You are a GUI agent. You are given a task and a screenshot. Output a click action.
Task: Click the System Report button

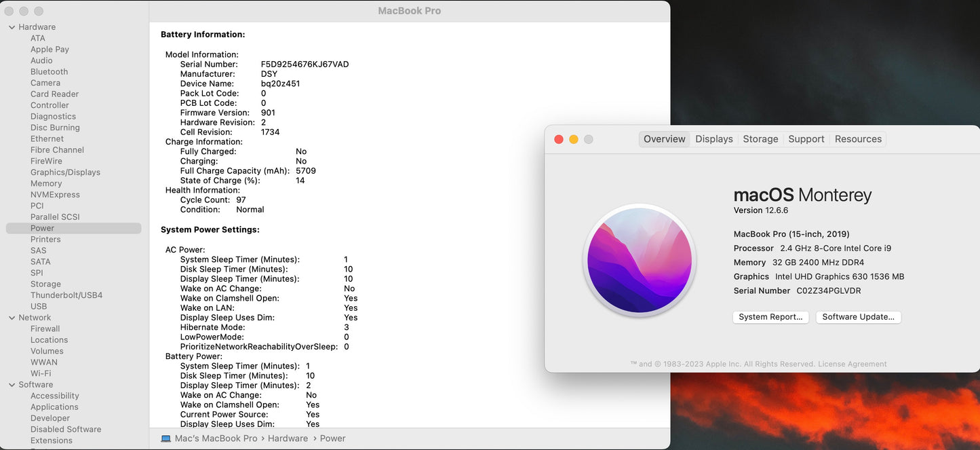[x=770, y=317]
